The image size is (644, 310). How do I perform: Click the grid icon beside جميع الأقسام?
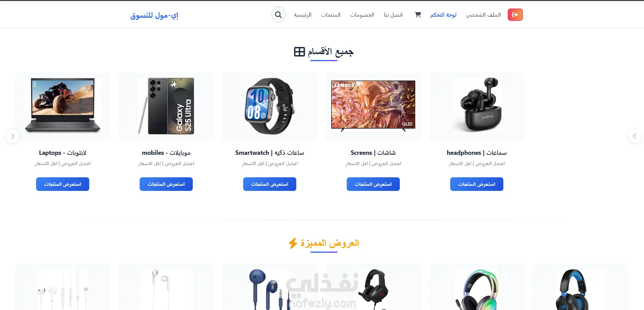(x=299, y=52)
